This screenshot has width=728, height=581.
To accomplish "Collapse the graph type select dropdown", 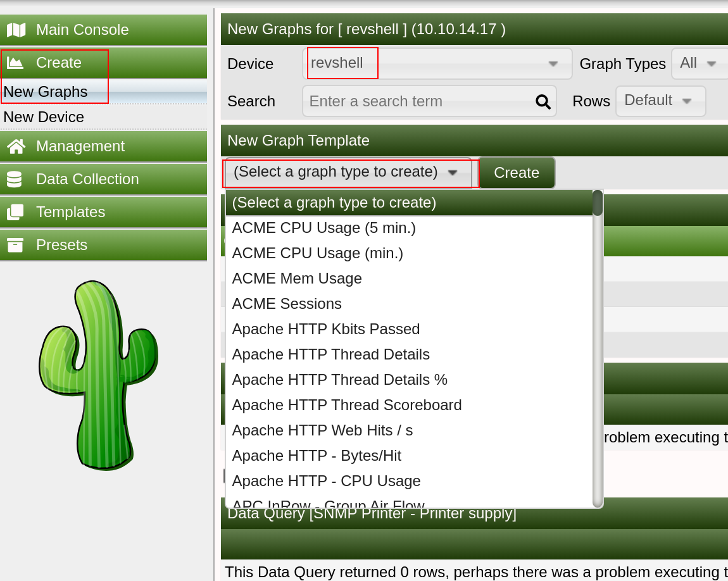I will click(348, 173).
